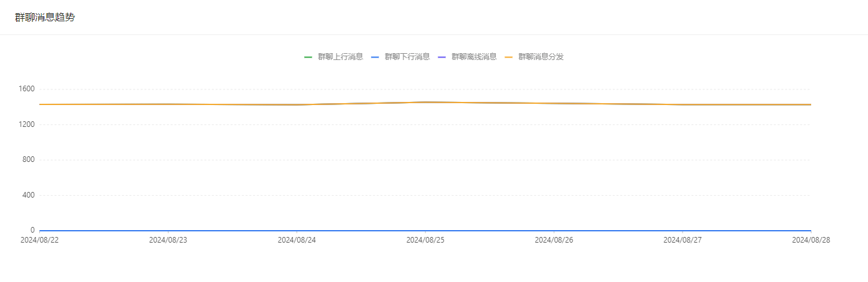Click the green 群聊上行消息 legend marker
Image resolution: width=868 pixels, height=282 pixels.
[x=308, y=57]
